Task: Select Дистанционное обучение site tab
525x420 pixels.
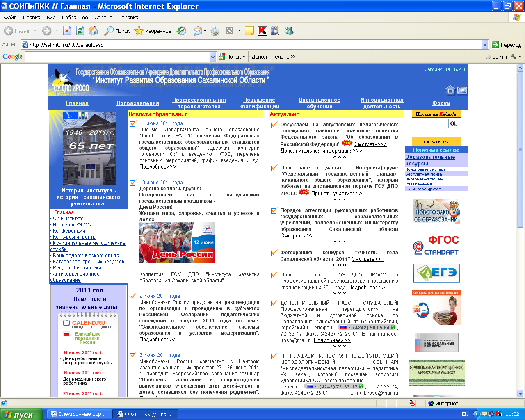Action: pyautogui.click(x=320, y=103)
